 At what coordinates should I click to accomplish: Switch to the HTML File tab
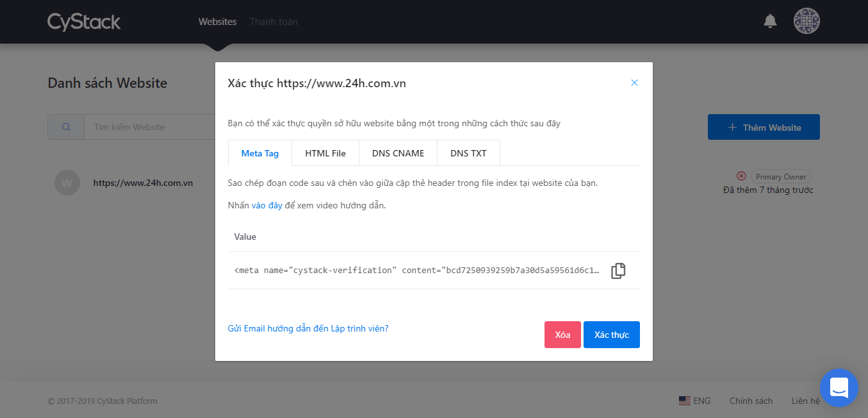325,153
